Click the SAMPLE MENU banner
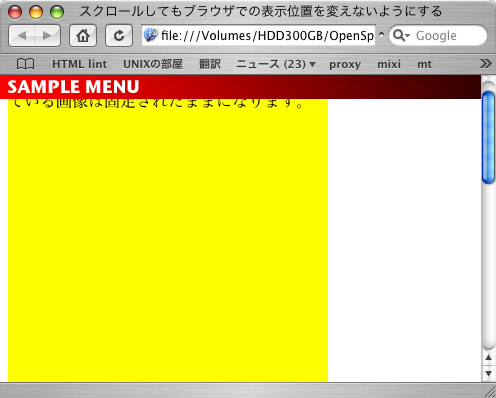 tap(240, 87)
